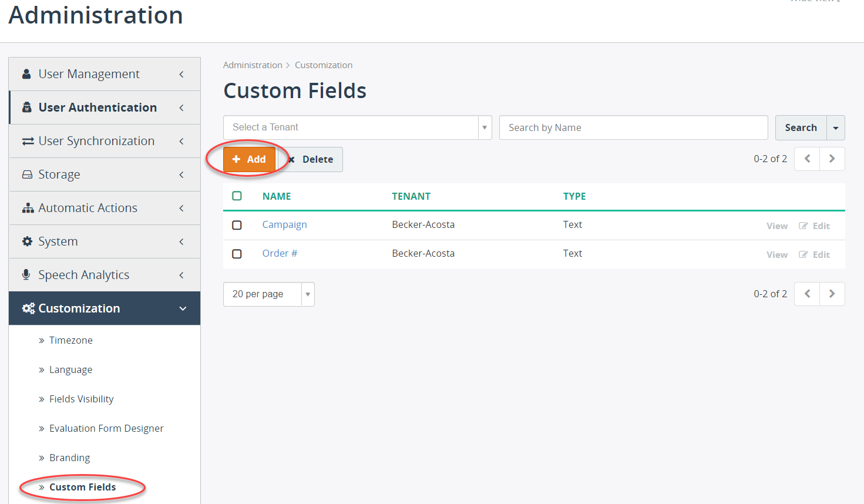Screen dimensions: 864x504
Task: Expand Storage section chevron
Action: pyautogui.click(x=181, y=174)
